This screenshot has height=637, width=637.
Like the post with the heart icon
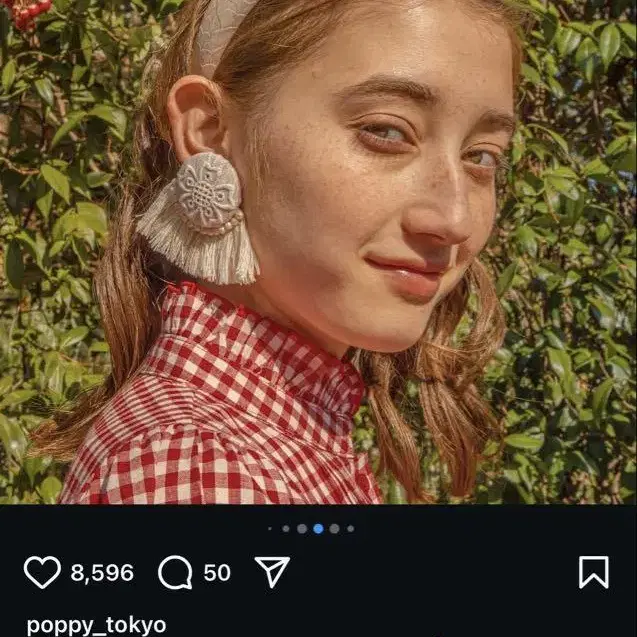pos(42,572)
